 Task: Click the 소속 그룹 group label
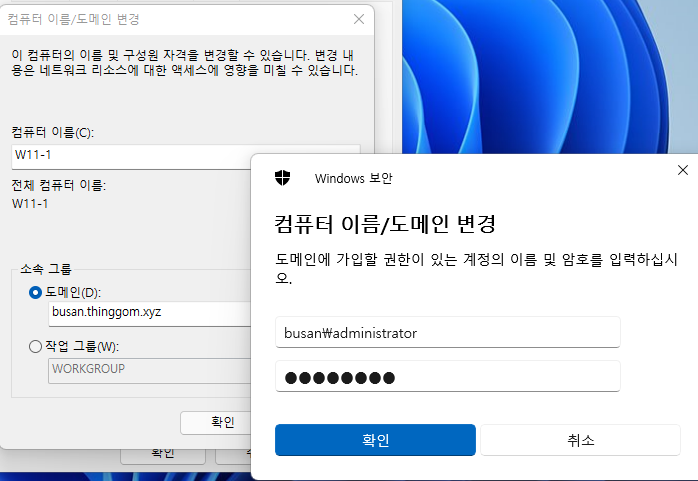[x=46, y=269]
